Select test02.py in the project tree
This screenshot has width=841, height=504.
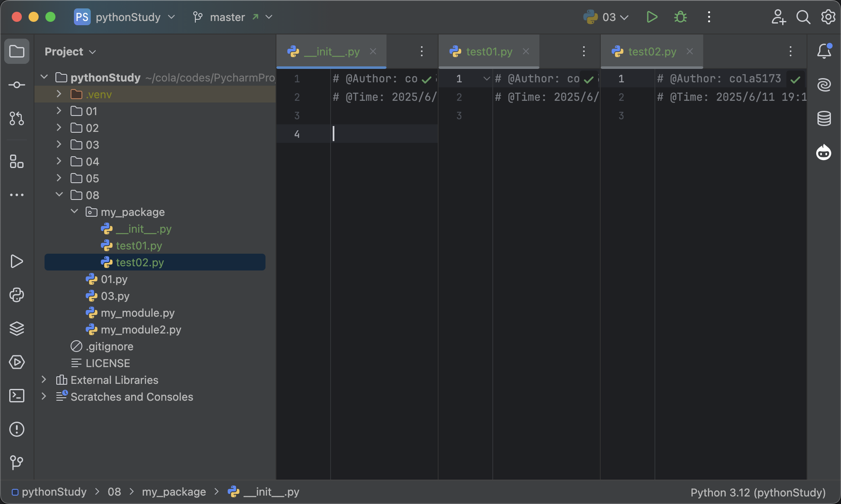point(155,262)
